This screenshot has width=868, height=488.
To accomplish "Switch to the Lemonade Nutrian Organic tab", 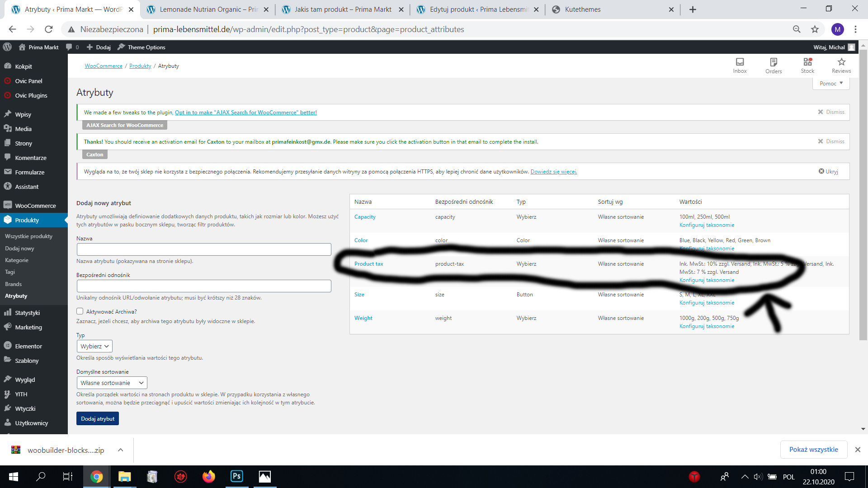I will point(208,9).
